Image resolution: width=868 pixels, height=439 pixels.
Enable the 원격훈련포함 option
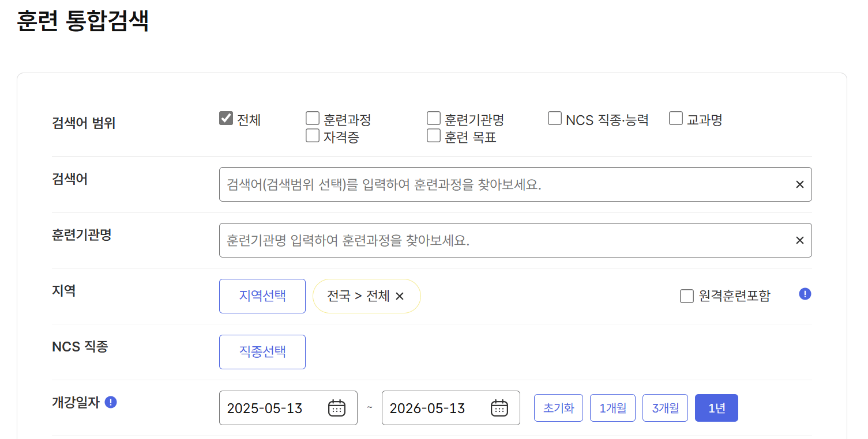click(686, 296)
